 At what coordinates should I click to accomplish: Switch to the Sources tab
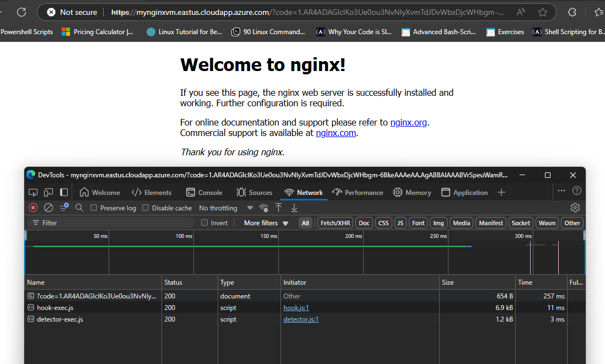[254, 192]
